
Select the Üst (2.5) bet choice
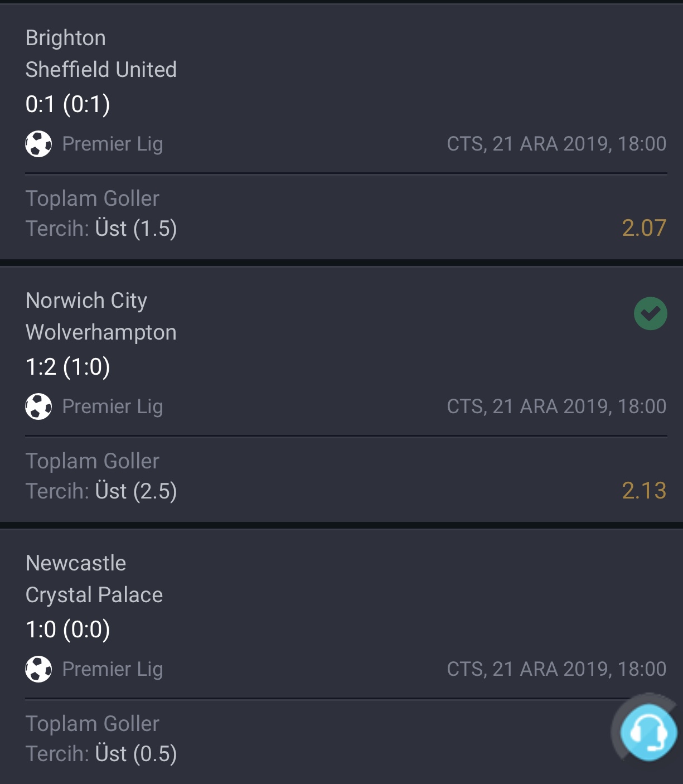pyautogui.click(x=136, y=491)
